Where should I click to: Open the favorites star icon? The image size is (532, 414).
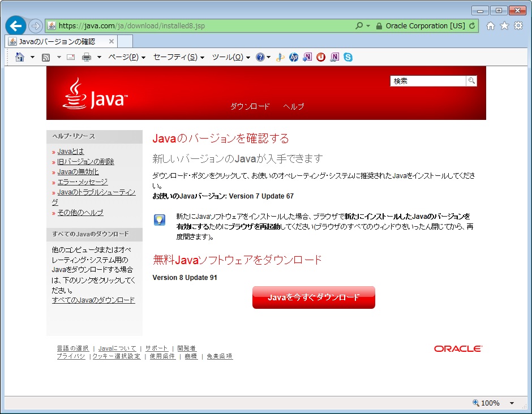(504, 26)
